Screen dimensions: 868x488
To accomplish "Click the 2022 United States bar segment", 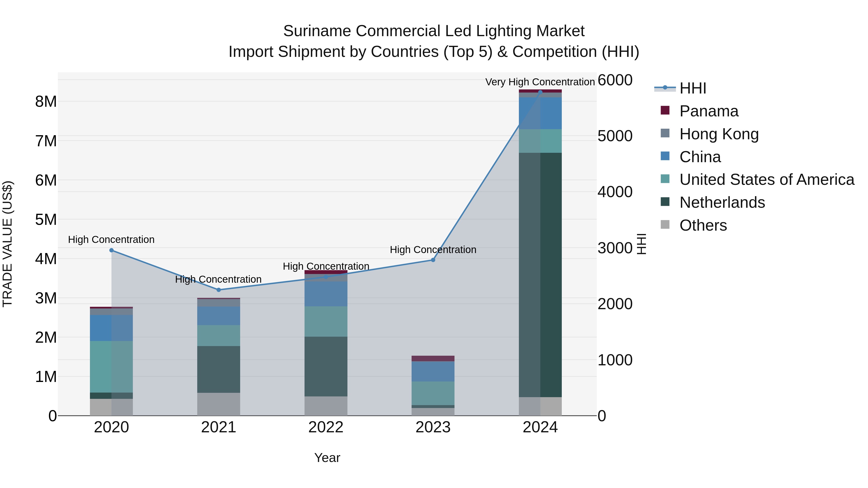I will (x=326, y=322).
